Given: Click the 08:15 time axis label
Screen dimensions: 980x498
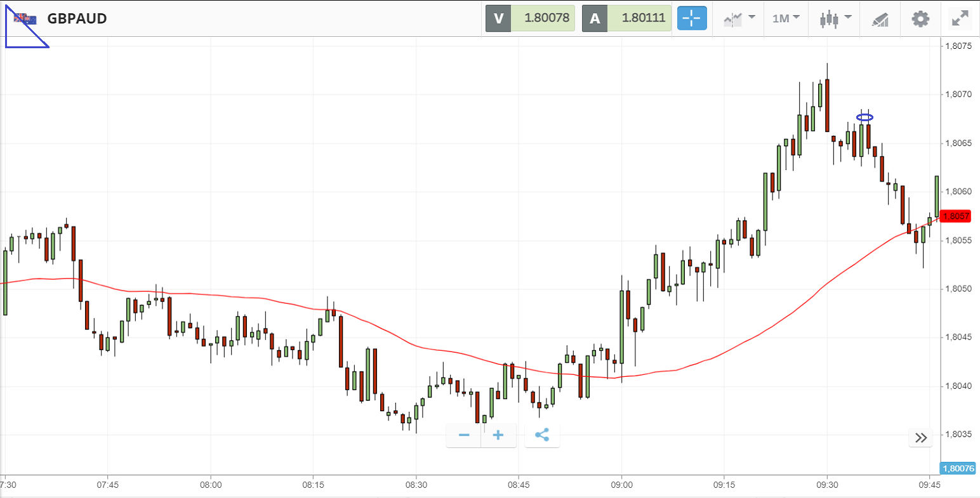Looking at the screenshot, I should pos(314,485).
